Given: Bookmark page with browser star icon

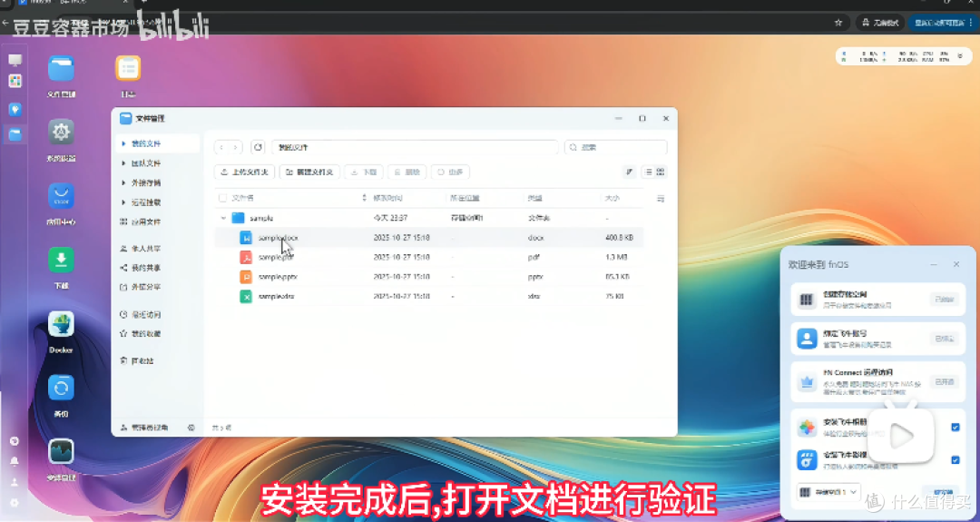Looking at the screenshot, I should tap(838, 23).
